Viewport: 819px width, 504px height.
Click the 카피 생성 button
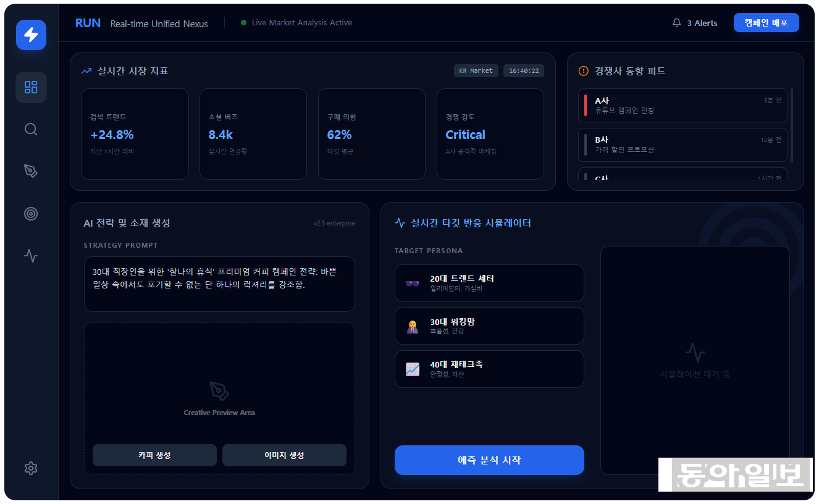pyautogui.click(x=154, y=455)
